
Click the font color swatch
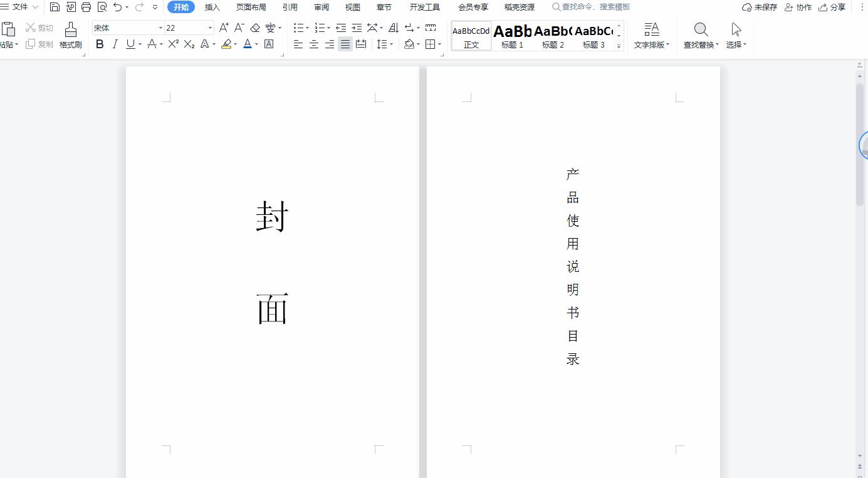tap(248, 44)
